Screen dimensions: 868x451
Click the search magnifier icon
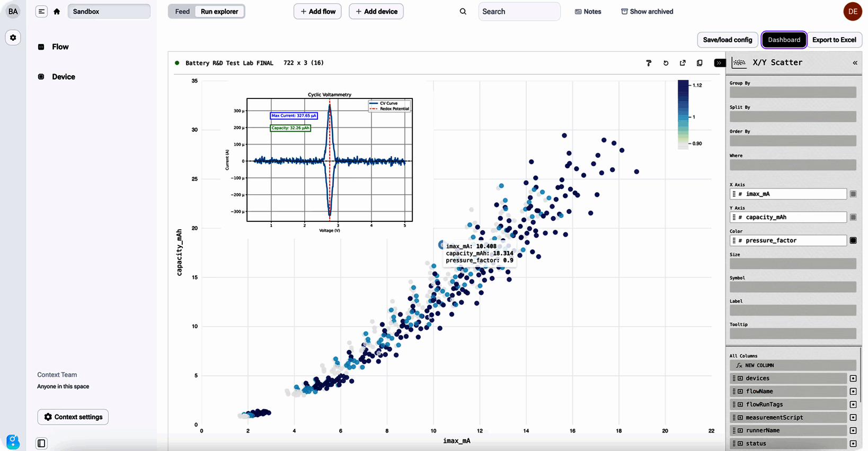(463, 12)
